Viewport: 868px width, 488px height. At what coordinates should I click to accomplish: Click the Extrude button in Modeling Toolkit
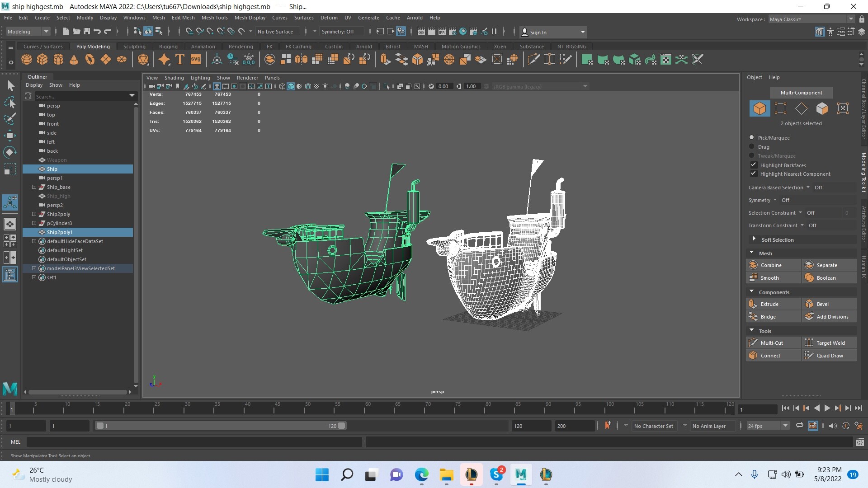(x=769, y=304)
